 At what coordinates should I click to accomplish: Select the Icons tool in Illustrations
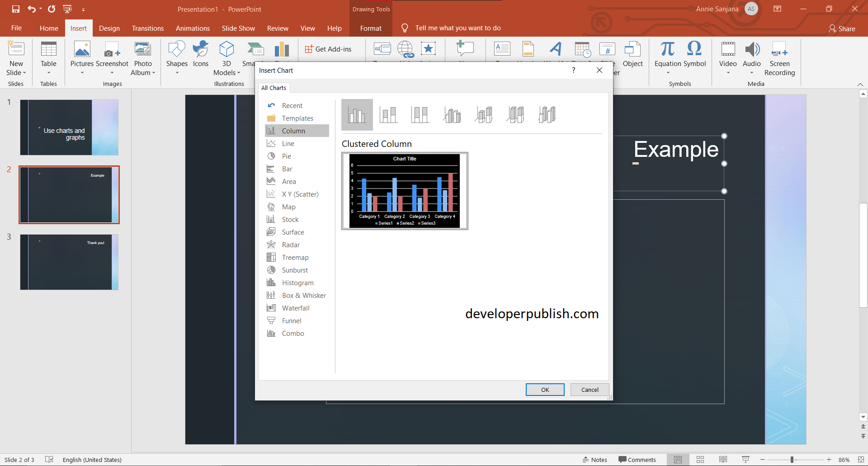tap(200, 56)
